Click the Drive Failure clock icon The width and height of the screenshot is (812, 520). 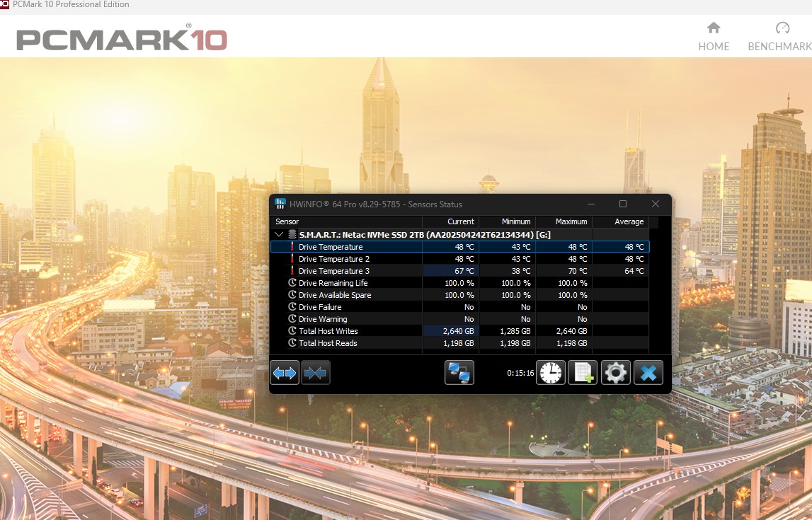[292, 307]
